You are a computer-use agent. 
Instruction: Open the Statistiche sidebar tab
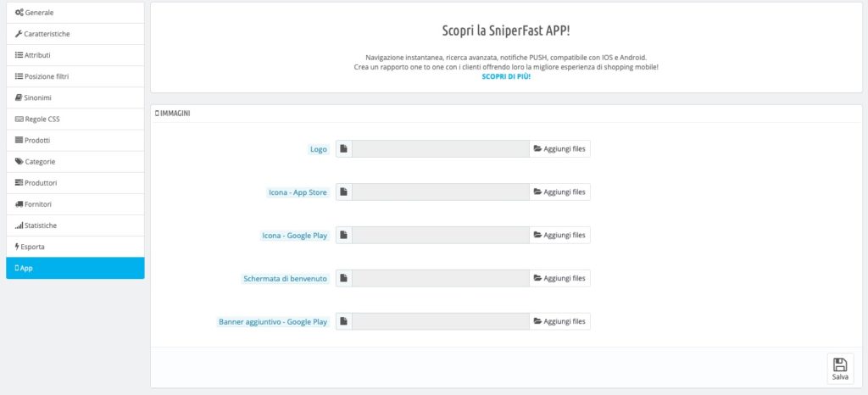point(75,225)
